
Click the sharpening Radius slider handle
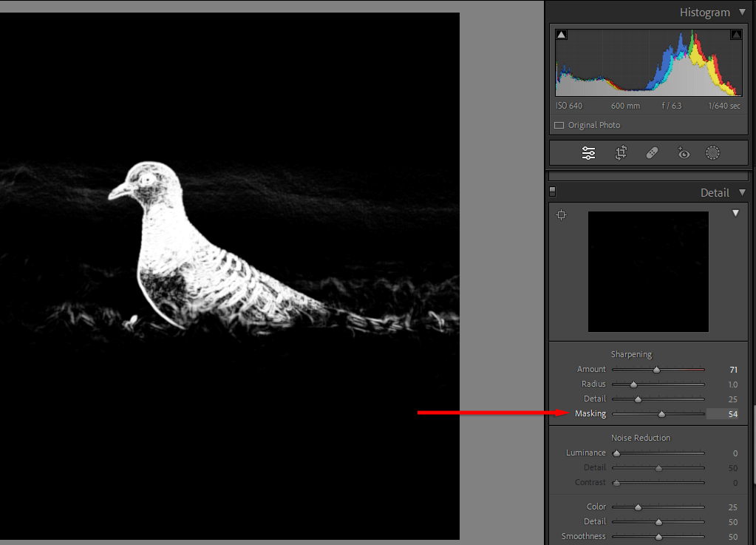(633, 385)
